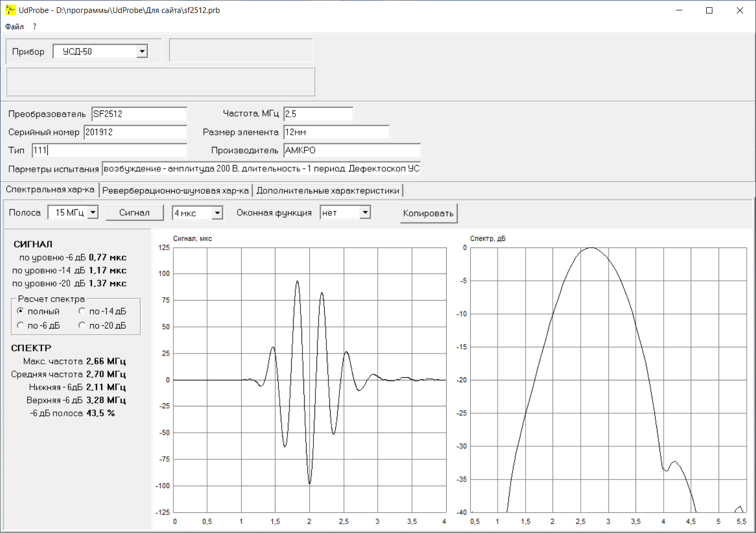Select the Спектральная хар-ка tab
This screenshot has height=533, width=756.
50,189
